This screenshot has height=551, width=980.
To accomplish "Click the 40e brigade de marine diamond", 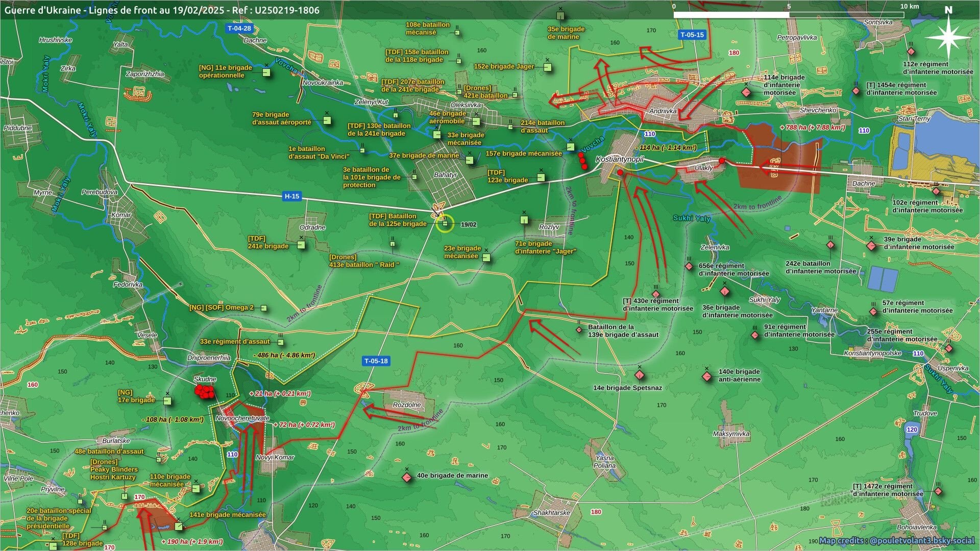I will (407, 478).
